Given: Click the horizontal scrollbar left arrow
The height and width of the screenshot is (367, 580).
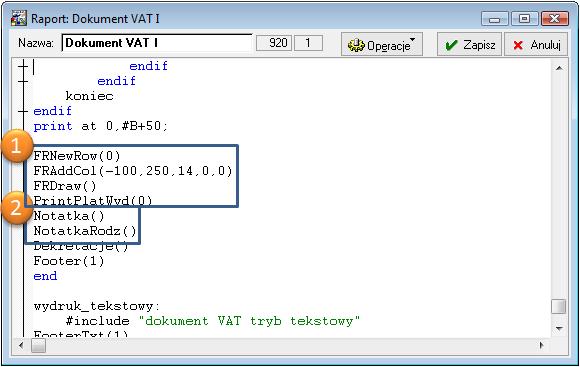Looking at the screenshot, I should [x=21, y=346].
